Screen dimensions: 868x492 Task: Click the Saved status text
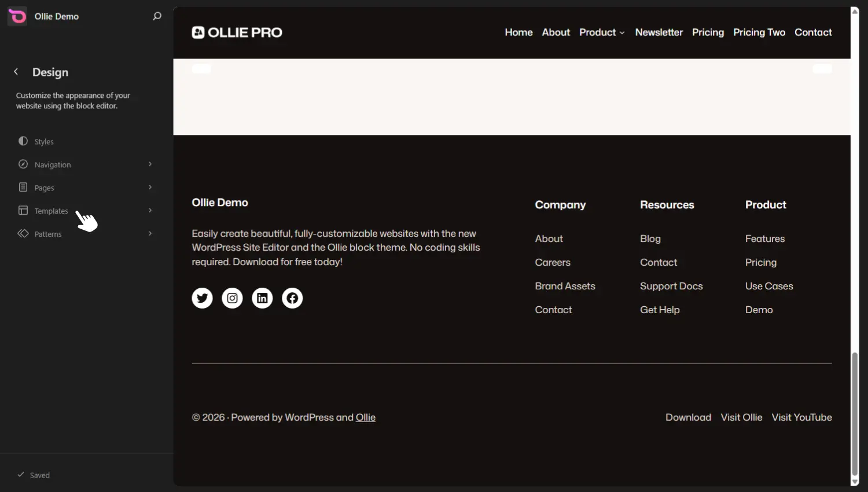pyautogui.click(x=40, y=475)
